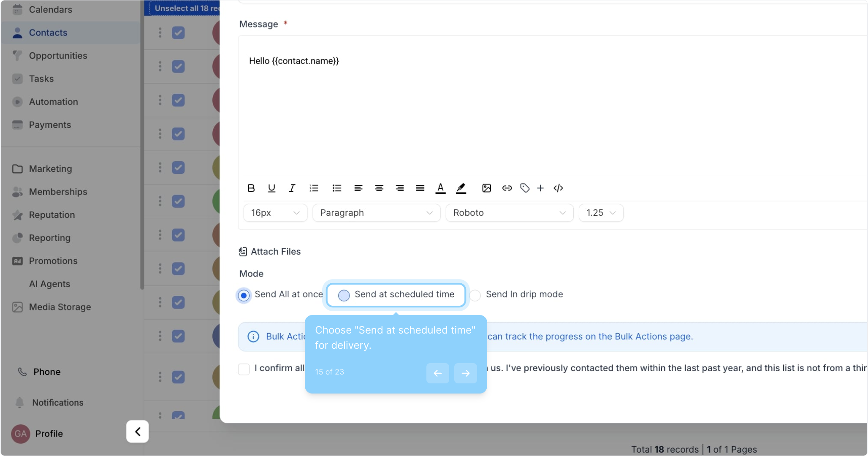Collapse the sidebar with the chevron button
Viewport: 868px width, 456px height.
[x=138, y=432]
